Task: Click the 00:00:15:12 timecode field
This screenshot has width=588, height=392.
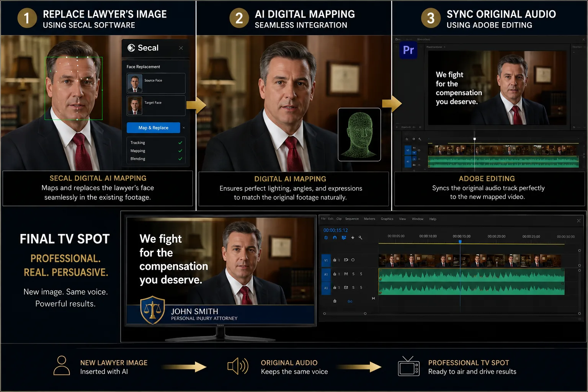Action: click(x=335, y=230)
